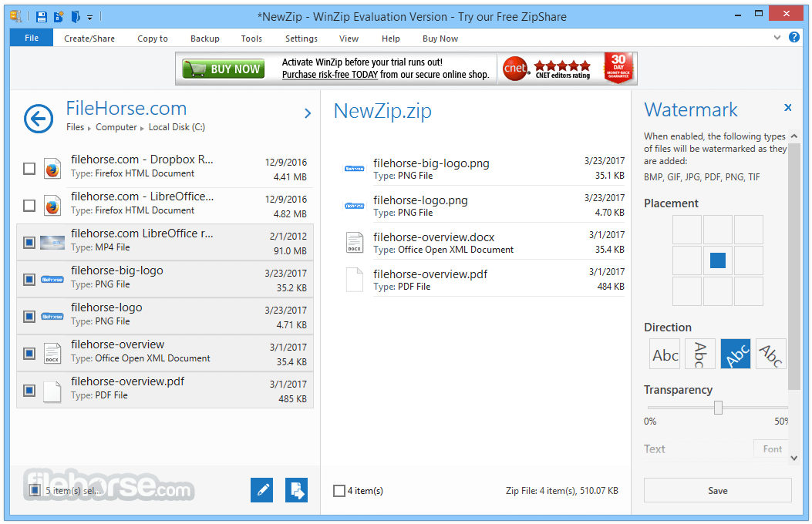Viewport: 812px width, 524px height.
Task: Click filehorse-logo thumbnail in Files pane
Action: coord(52,317)
